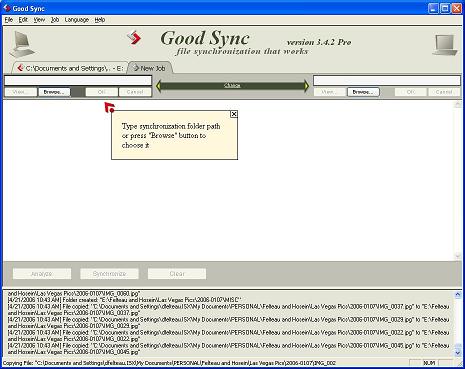Maximize the Good Sync window
The width and height of the screenshot is (465, 369).
click(445, 8)
